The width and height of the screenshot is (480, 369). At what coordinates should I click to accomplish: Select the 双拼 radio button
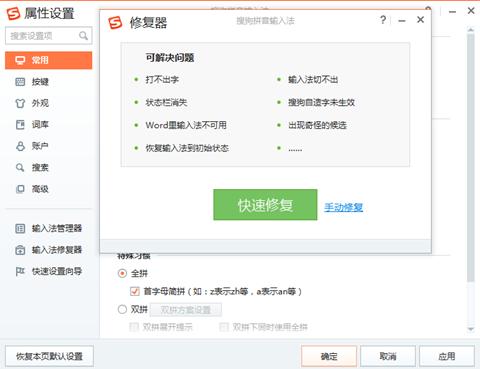pos(122,309)
